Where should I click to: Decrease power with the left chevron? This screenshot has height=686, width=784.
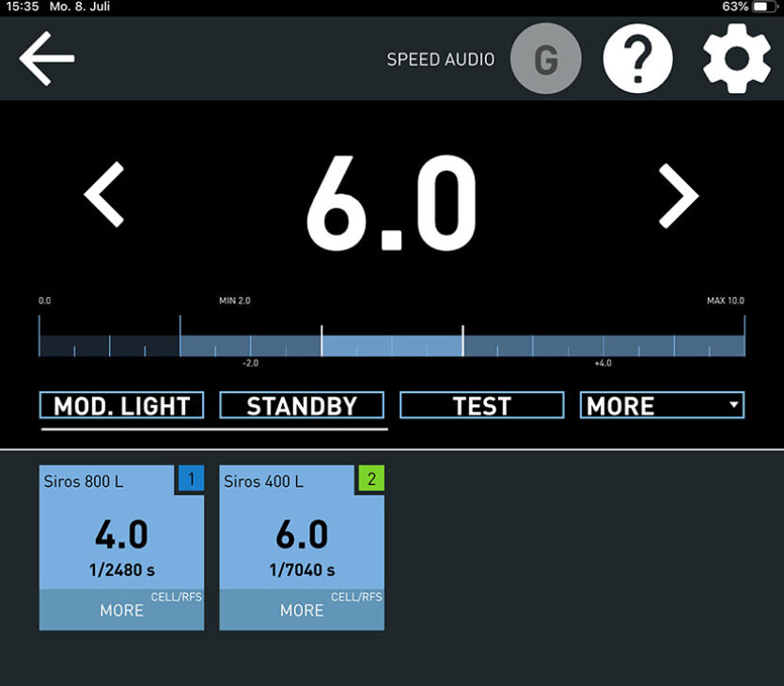[x=104, y=195]
